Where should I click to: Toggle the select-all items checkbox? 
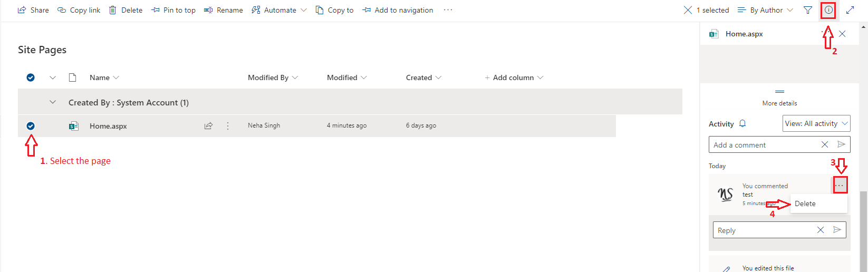(x=31, y=77)
